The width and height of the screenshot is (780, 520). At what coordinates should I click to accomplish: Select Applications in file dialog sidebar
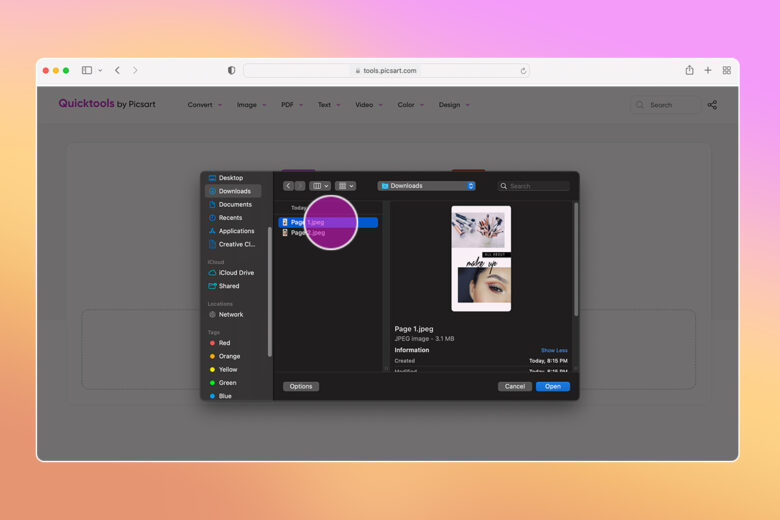232,231
